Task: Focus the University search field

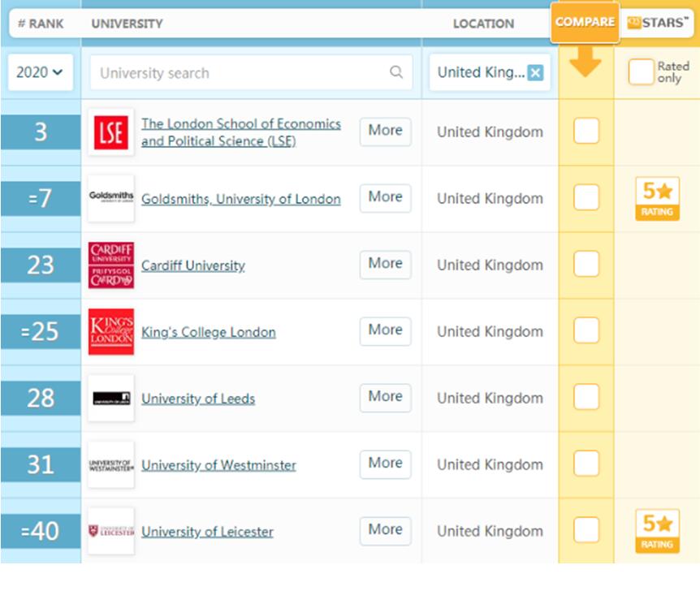Action: click(x=240, y=73)
